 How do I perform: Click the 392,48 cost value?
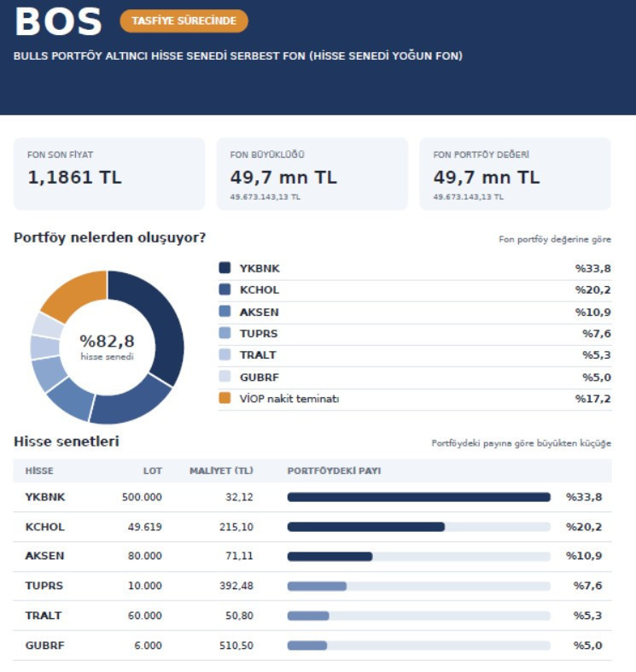click(236, 586)
